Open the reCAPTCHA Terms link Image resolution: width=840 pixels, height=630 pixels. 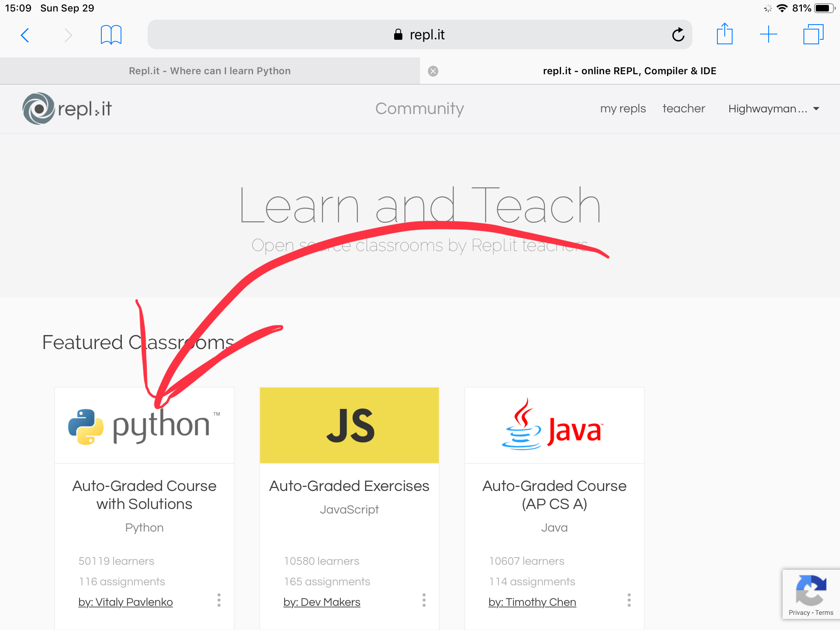824,613
